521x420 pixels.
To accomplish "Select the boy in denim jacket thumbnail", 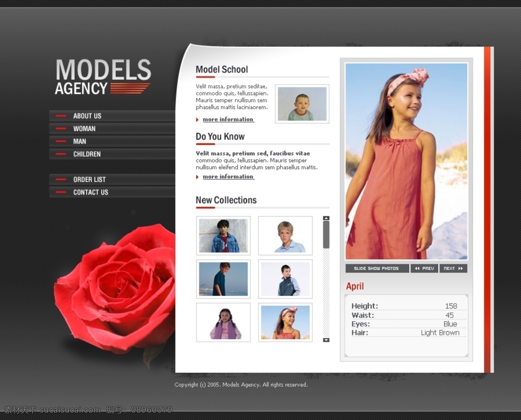I will point(223,235).
